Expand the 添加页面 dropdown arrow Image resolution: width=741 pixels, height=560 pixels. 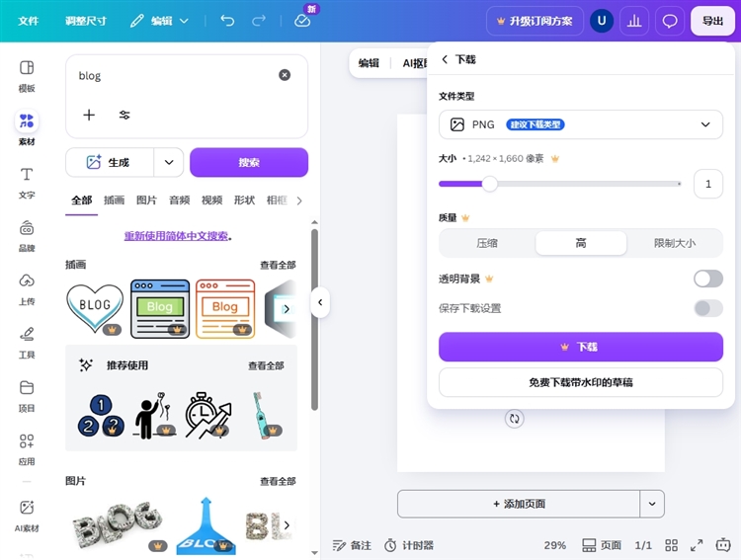click(652, 504)
